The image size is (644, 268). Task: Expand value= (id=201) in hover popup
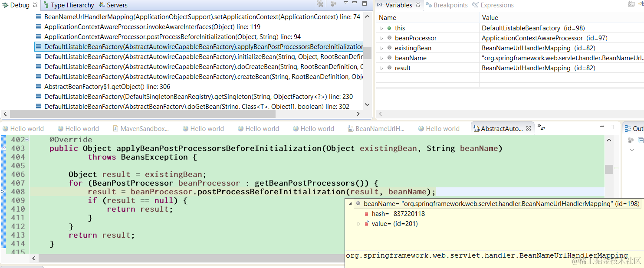click(358, 224)
